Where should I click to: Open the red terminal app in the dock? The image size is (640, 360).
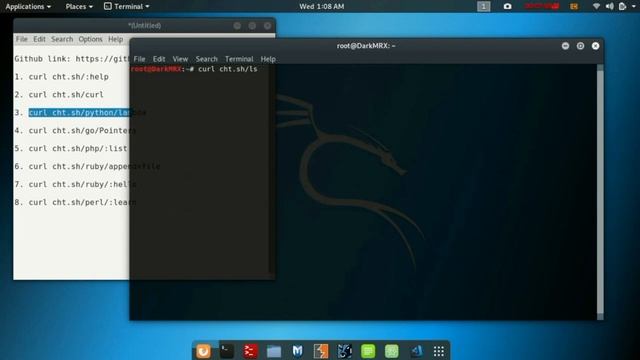(x=250, y=351)
